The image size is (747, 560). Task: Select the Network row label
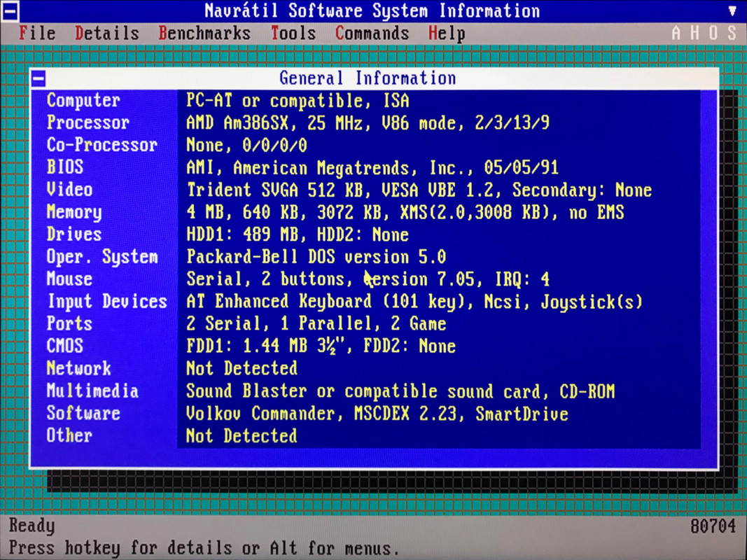pos(78,369)
